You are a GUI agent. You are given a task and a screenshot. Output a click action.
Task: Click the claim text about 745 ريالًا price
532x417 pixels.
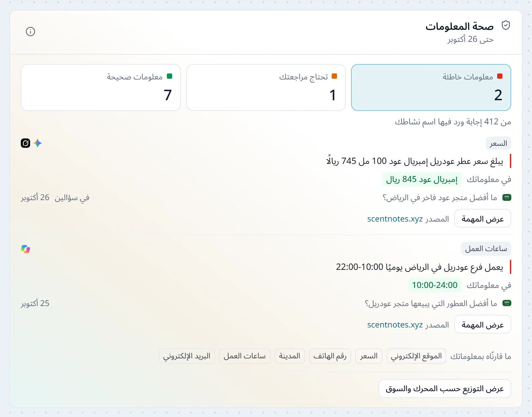415,161
